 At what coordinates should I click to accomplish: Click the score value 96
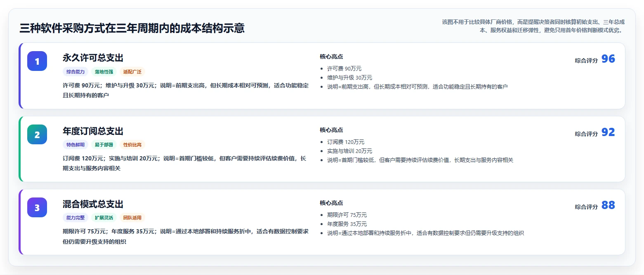pos(608,59)
